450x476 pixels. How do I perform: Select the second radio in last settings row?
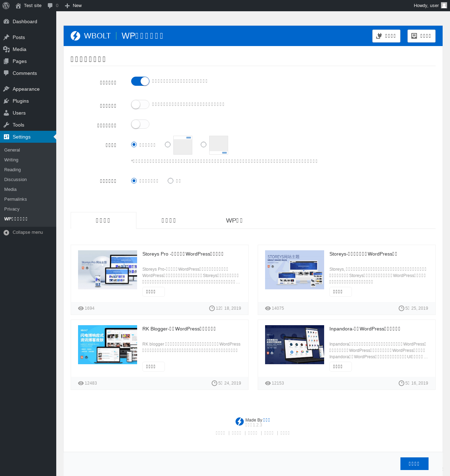click(171, 181)
